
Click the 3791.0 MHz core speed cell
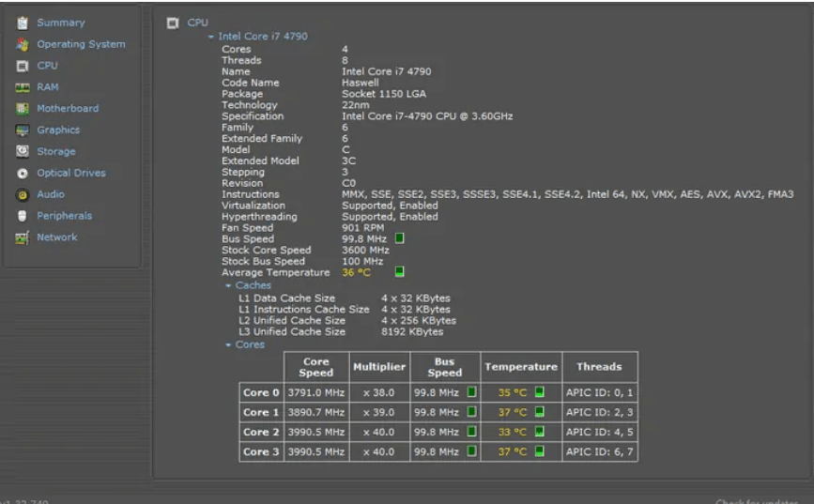coord(316,393)
